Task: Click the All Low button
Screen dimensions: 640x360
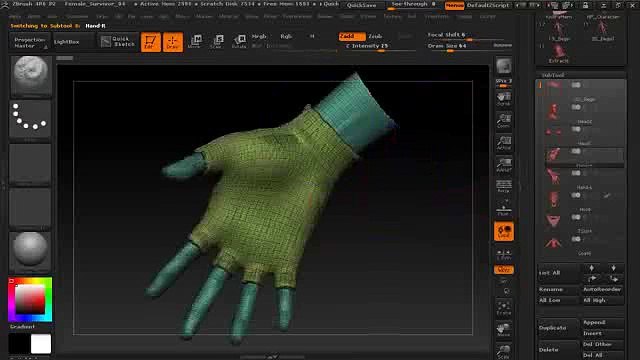Action: pyautogui.click(x=558, y=300)
